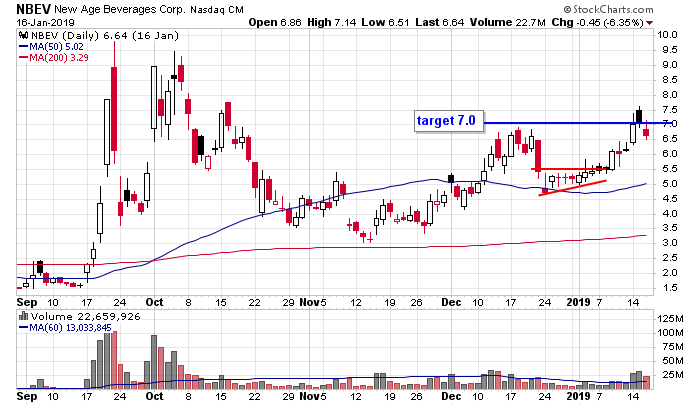Click the Open 6.86 value
Viewport: 700px width, 405px height.
275,22
